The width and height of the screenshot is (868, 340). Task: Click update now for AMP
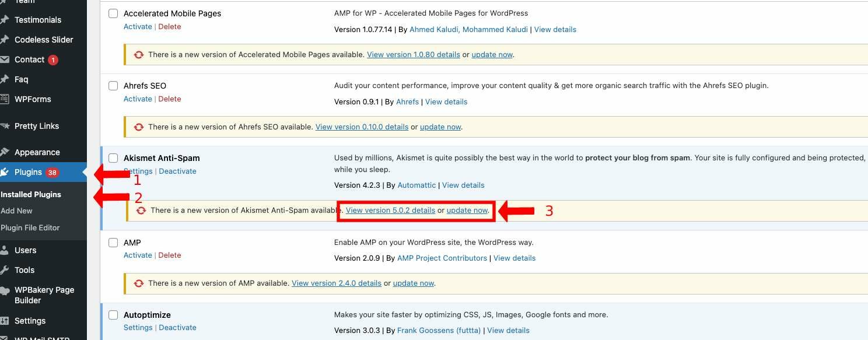414,283
